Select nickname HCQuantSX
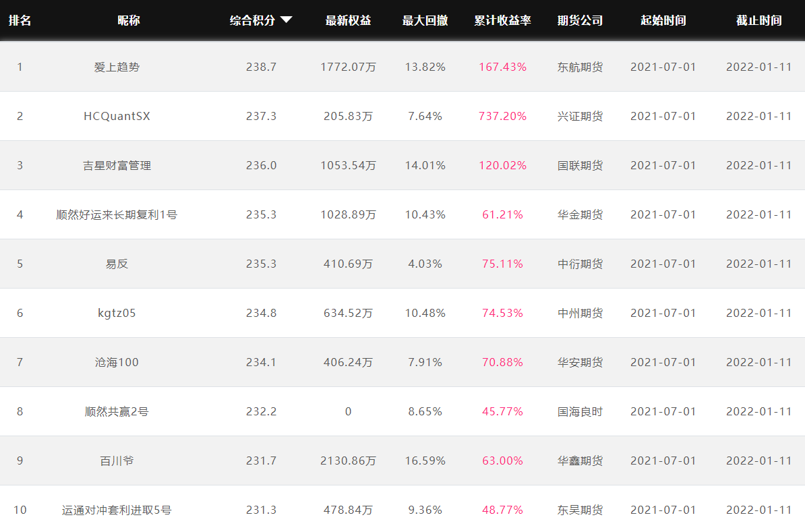This screenshot has height=532, width=805. pos(117,117)
